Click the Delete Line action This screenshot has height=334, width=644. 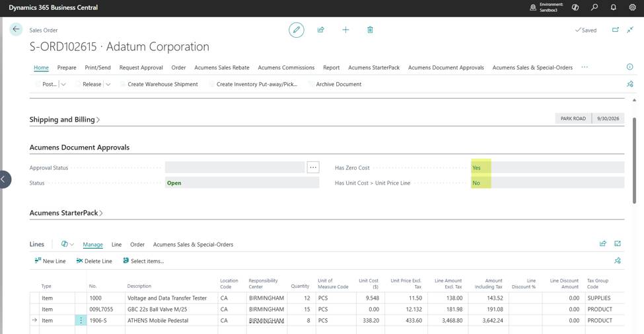94,261
